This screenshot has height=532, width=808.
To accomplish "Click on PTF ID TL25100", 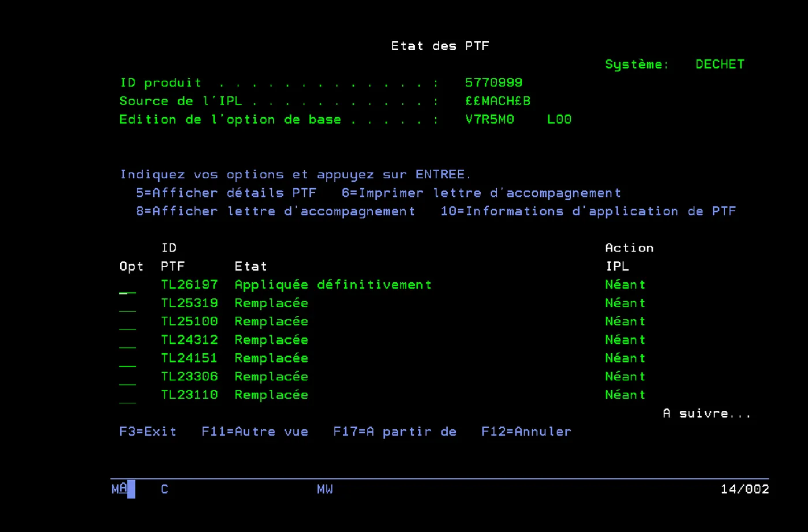I will (189, 321).
